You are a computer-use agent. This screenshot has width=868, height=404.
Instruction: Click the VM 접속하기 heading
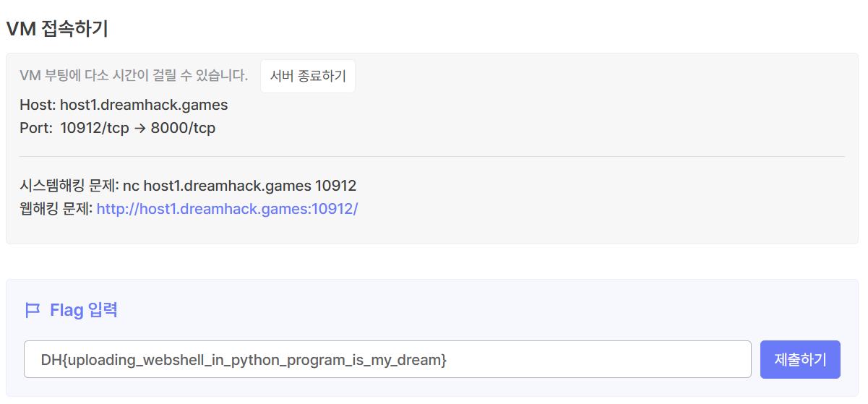click(x=57, y=29)
